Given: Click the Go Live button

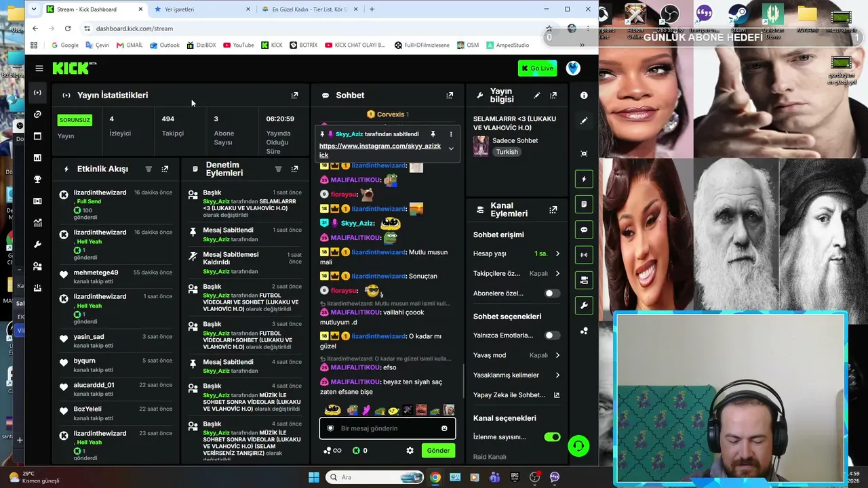Looking at the screenshot, I should (537, 68).
